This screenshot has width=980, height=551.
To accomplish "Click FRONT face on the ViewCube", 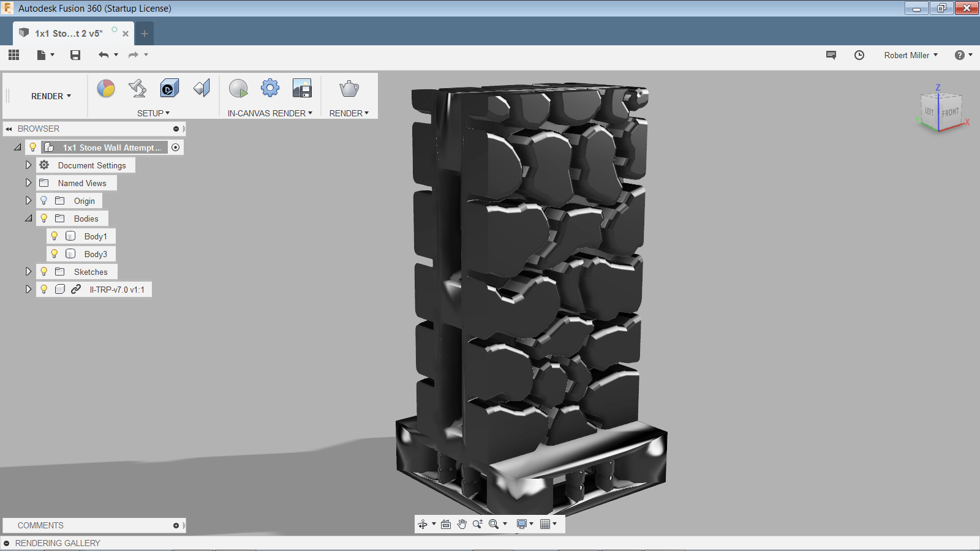I will [x=950, y=113].
